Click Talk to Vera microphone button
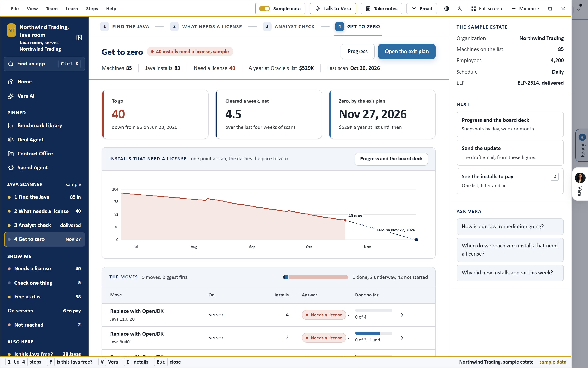This screenshot has height=368, width=588. click(x=333, y=9)
